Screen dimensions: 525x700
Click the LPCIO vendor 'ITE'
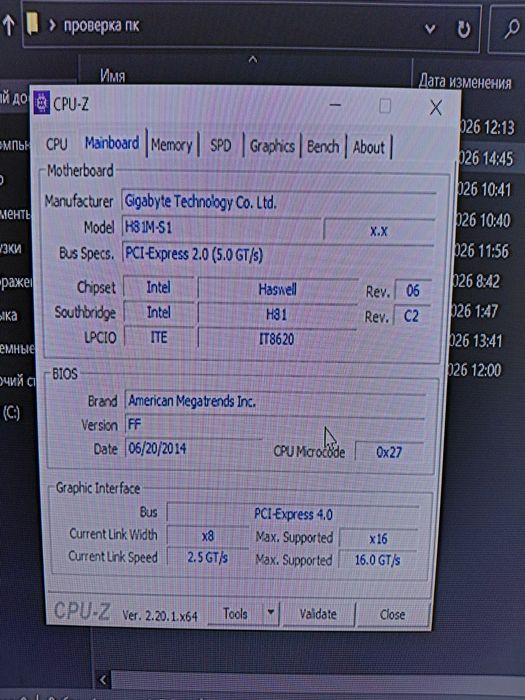[x=159, y=337]
